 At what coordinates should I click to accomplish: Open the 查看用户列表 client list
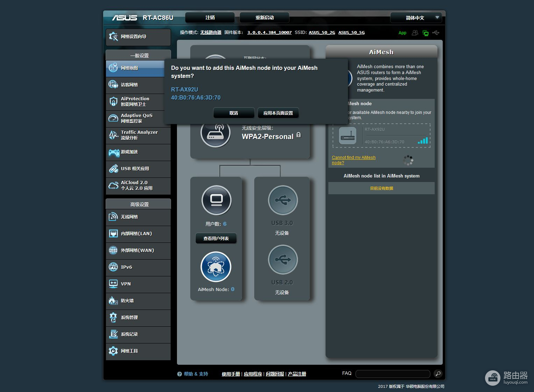tap(216, 239)
